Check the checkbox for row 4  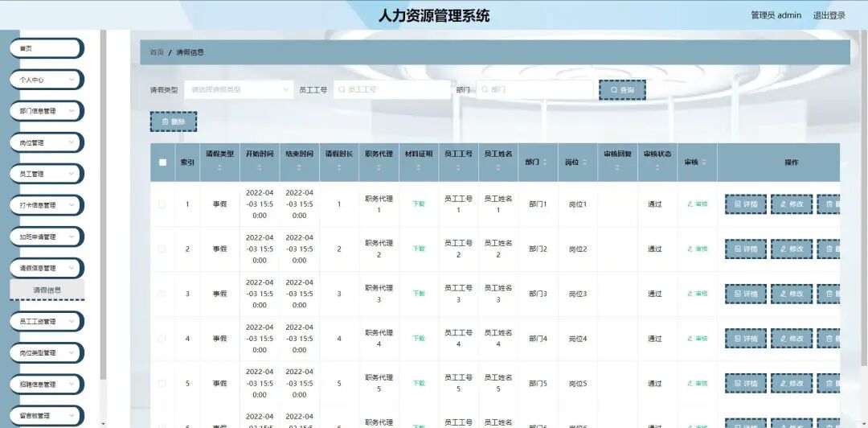[162, 339]
